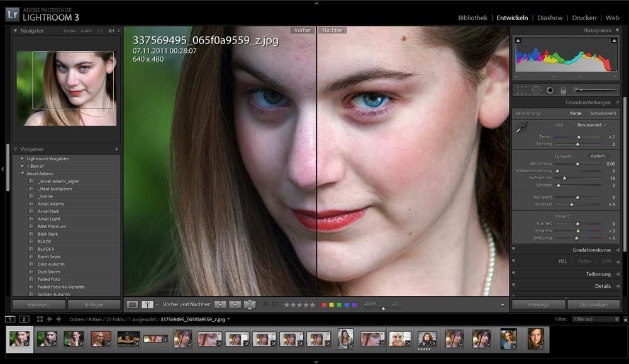Go forward with filmstrip right arrow

point(58,319)
